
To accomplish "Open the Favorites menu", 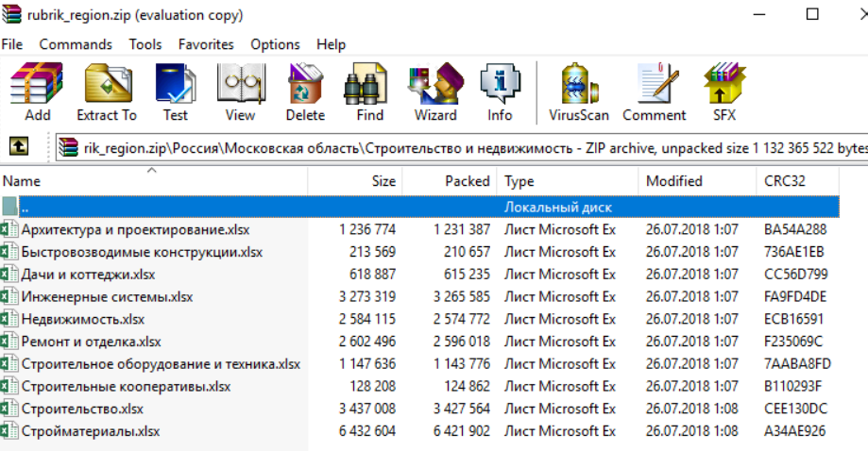I will click(x=206, y=44).
